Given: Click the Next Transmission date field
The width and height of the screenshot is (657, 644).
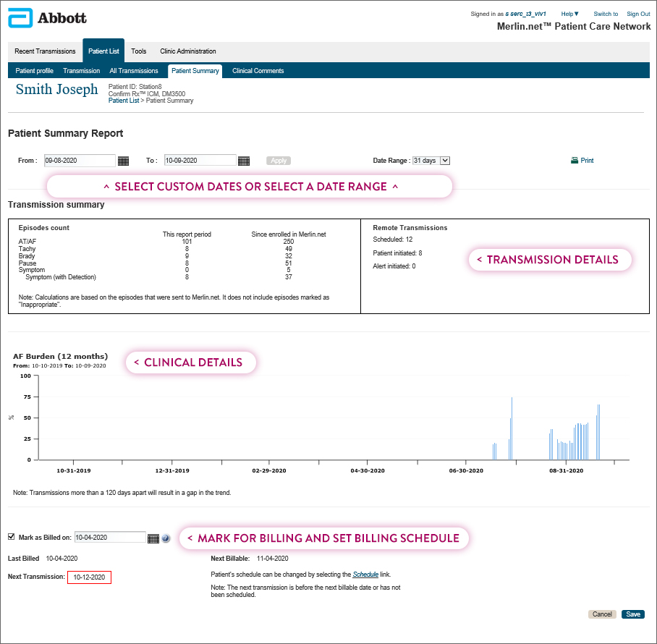Looking at the screenshot, I should pyautogui.click(x=89, y=577).
